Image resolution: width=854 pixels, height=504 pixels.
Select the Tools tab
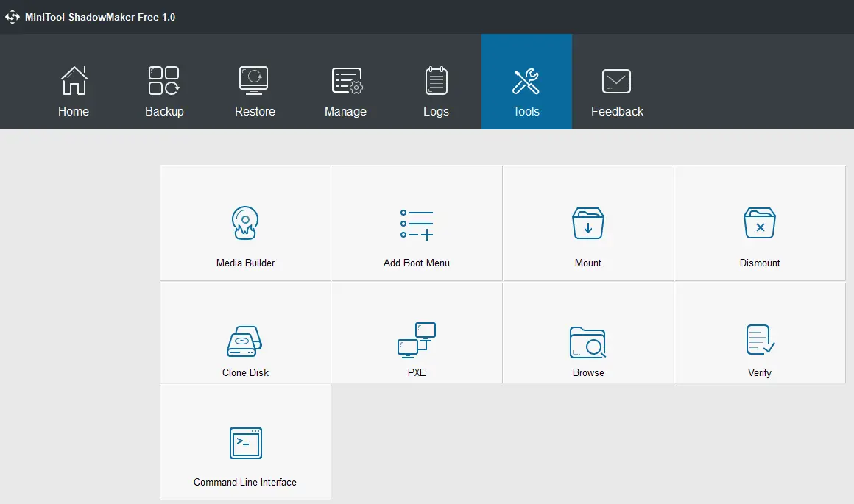526,82
